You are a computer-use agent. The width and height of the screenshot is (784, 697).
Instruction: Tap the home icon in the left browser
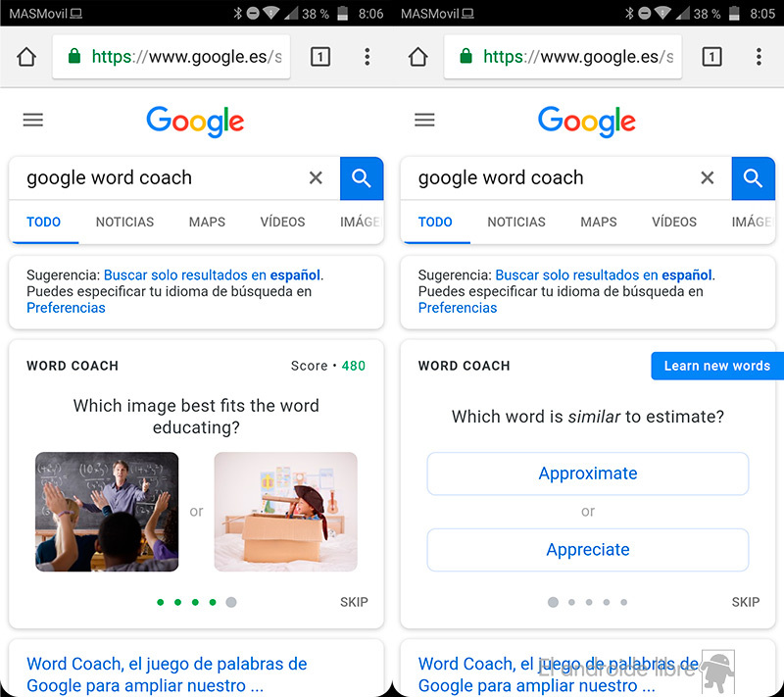(x=26, y=57)
